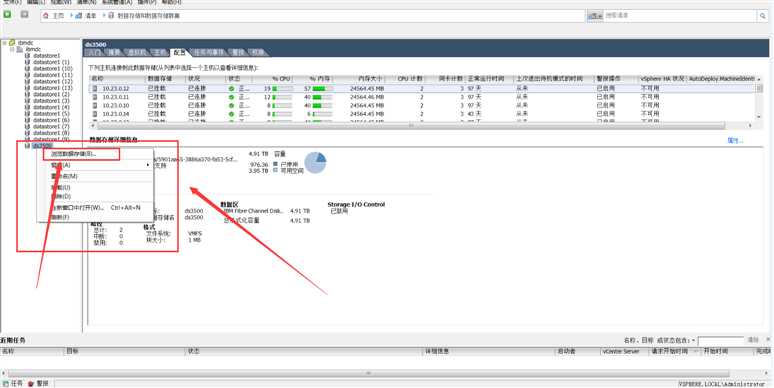Click the host icon for 10.23.0.12

(x=95, y=89)
